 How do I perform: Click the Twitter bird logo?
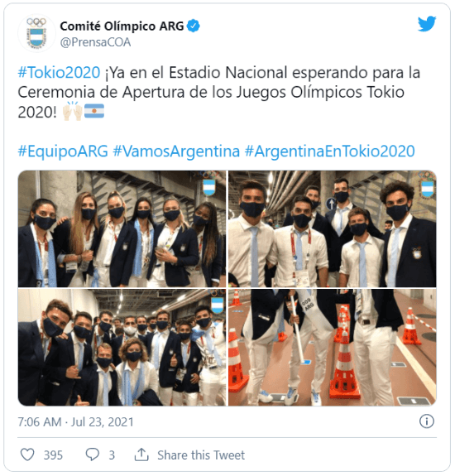[427, 24]
